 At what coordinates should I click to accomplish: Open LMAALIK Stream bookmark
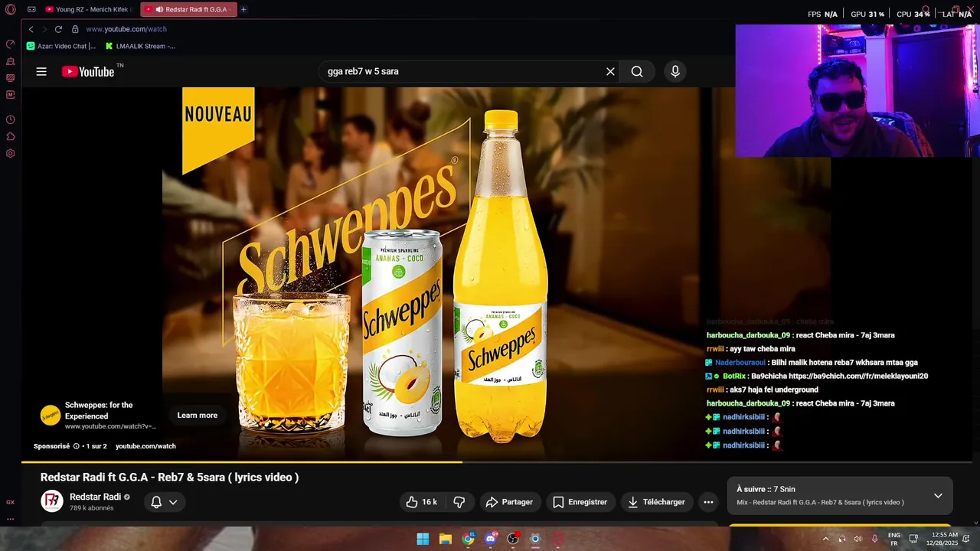[140, 46]
